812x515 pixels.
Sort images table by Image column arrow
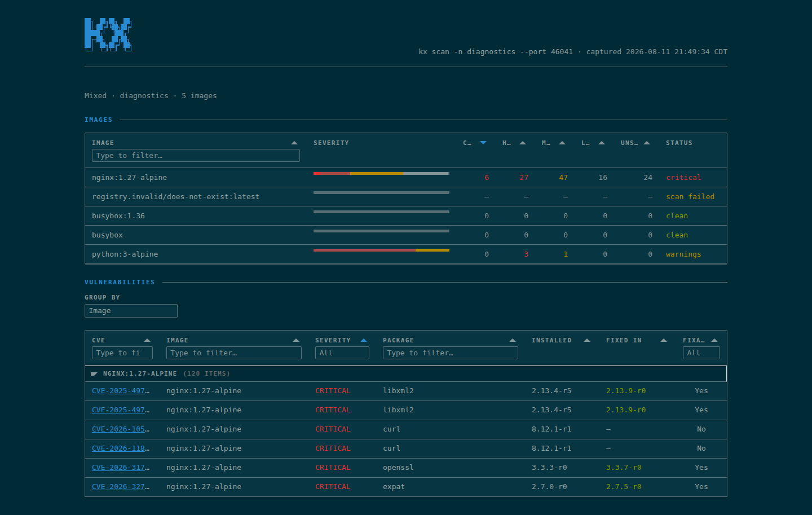click(294, 143)
